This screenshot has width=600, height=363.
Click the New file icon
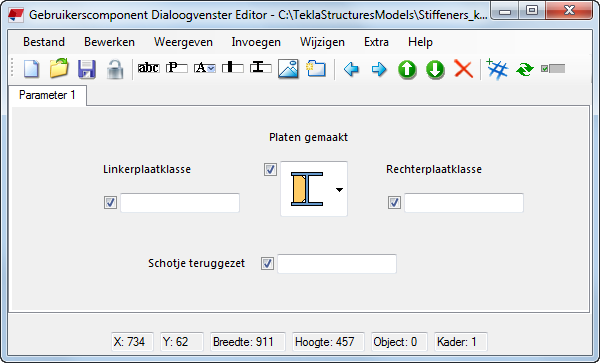tap(31, 69)
